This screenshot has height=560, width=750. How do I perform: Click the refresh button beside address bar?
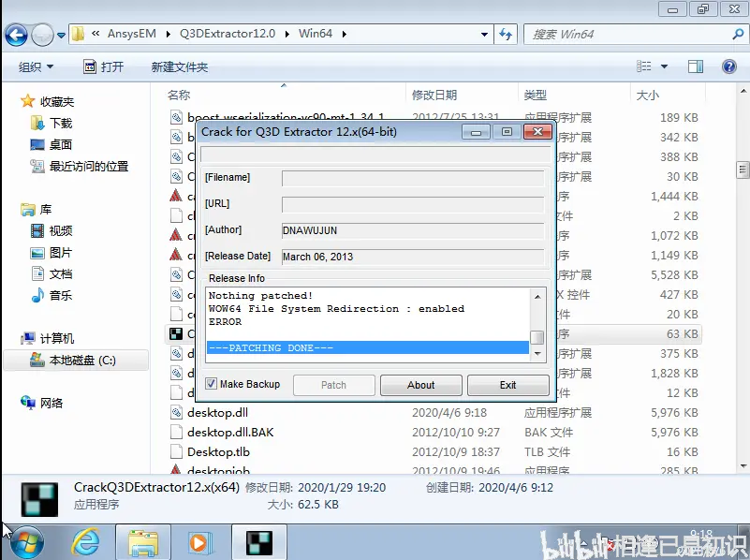tap(506, 35)
